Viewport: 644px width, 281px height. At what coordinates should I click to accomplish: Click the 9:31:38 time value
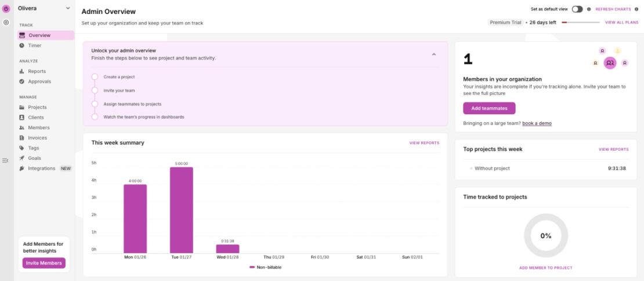pyautogui.click(x=617, y=169)
